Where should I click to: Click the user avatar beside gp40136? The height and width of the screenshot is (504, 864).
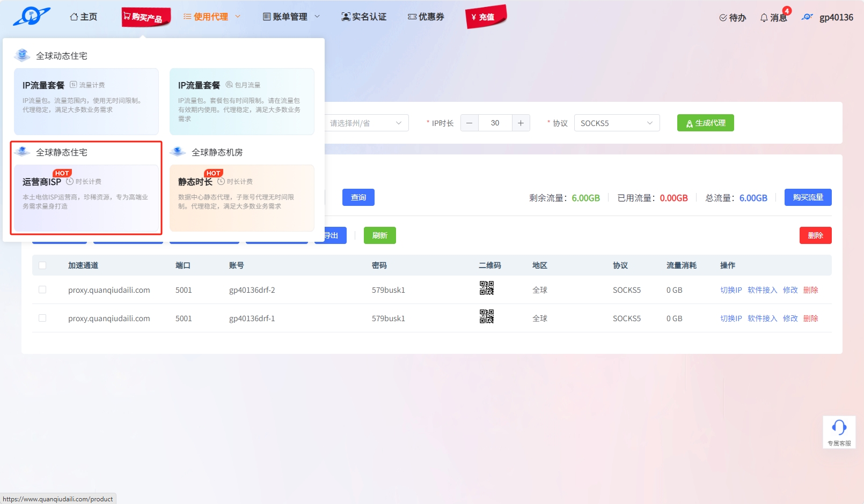[x=807, y=17]
